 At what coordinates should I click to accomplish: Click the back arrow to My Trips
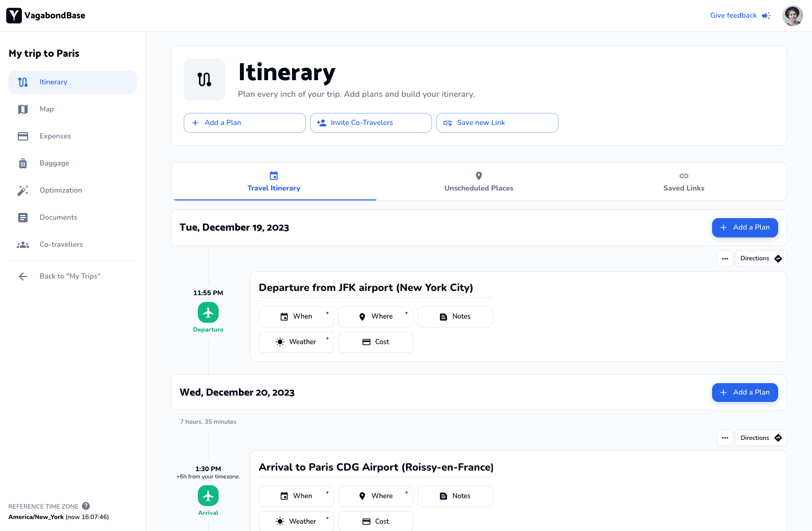point(23,276)
